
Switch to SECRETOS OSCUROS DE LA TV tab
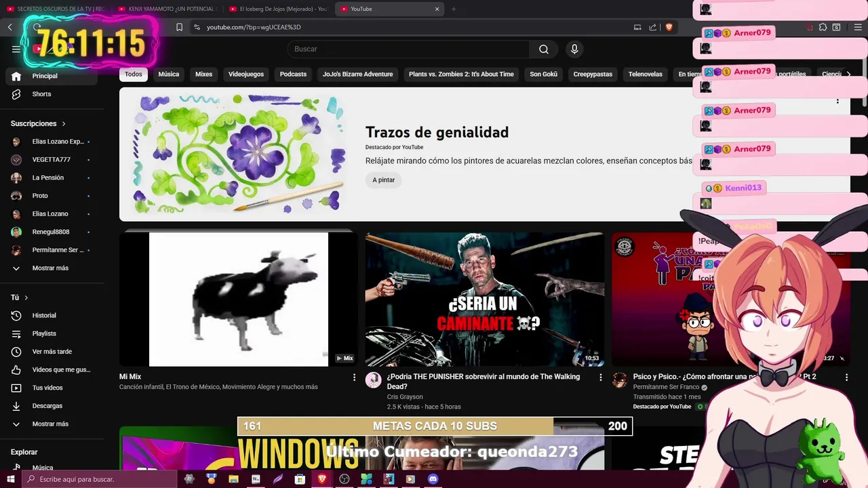pos(56,9)
